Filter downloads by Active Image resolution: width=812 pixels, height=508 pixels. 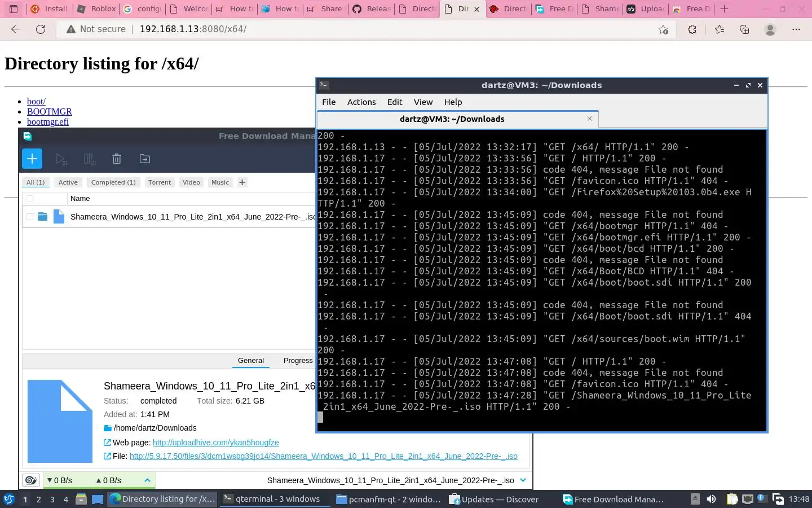[68, 182]
